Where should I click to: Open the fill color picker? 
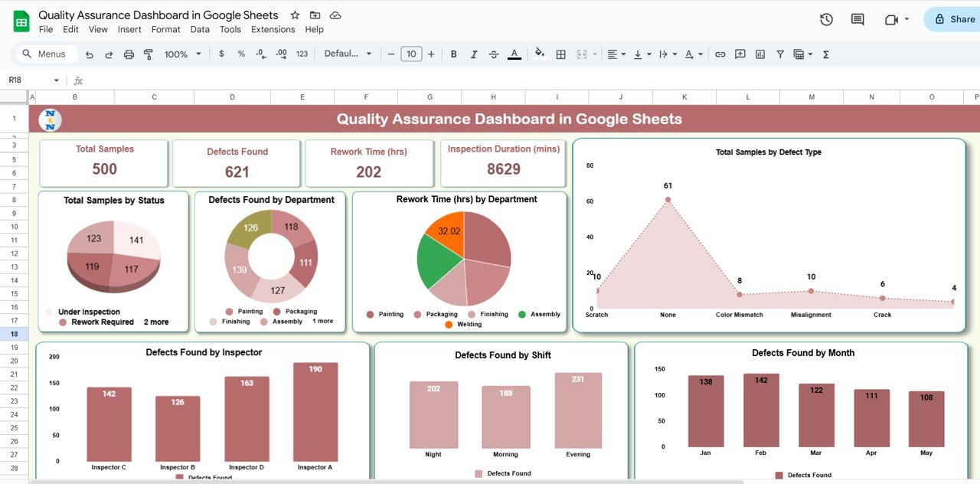click(539, 54)
